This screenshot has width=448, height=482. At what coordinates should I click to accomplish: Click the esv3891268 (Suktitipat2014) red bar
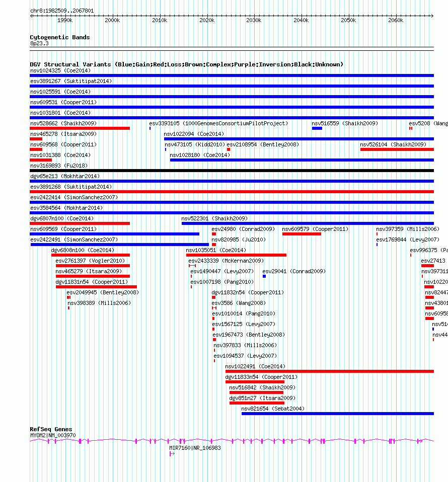tap(232, 192)
